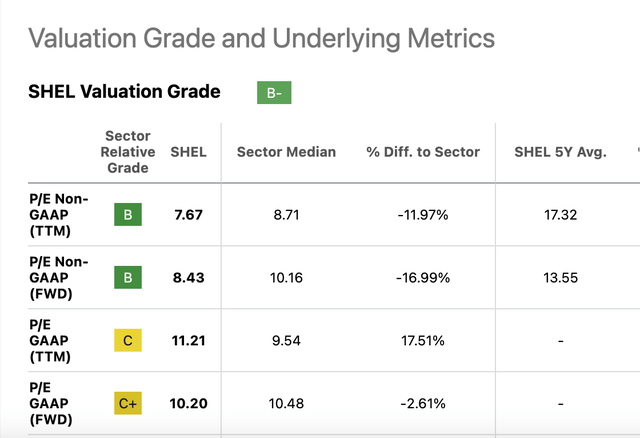Select the Sector Relative Grade column header
Screen dimensions: 640x438
pos(128,152)
